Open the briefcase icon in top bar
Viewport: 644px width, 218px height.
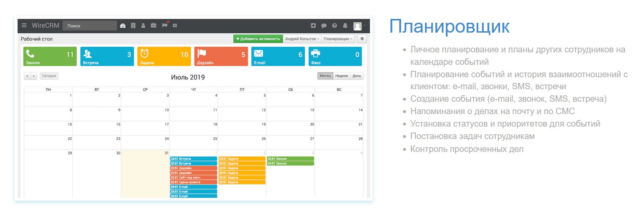pos(154,26)
